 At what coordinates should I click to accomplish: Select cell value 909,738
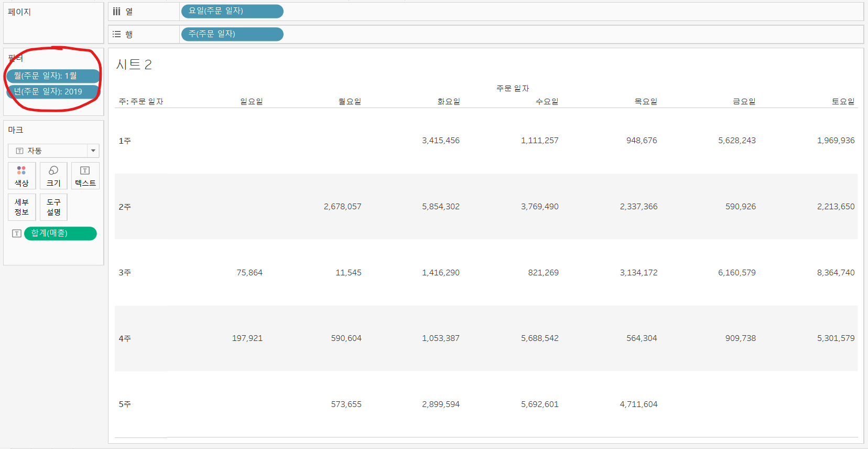(x=741, y=338)
